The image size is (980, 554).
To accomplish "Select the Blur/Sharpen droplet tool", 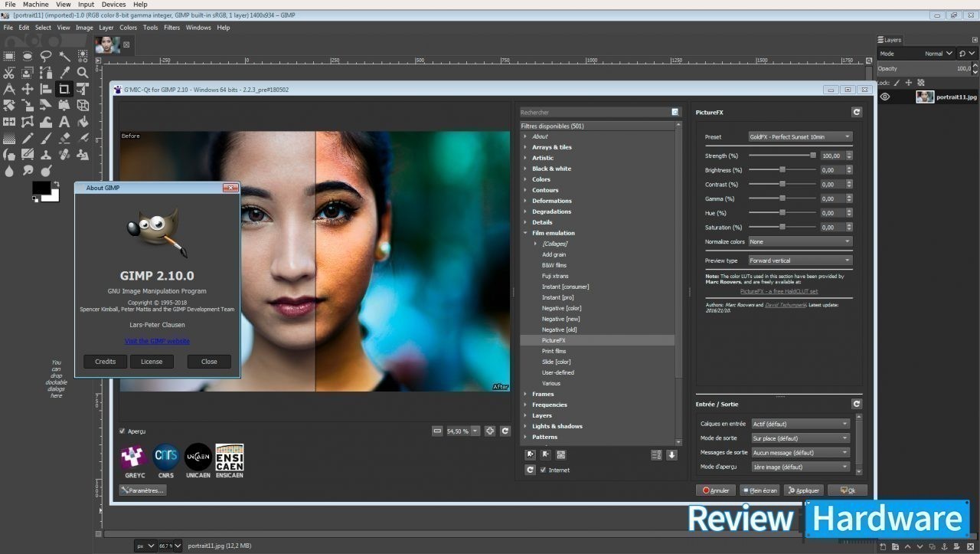I will point(9,172).
